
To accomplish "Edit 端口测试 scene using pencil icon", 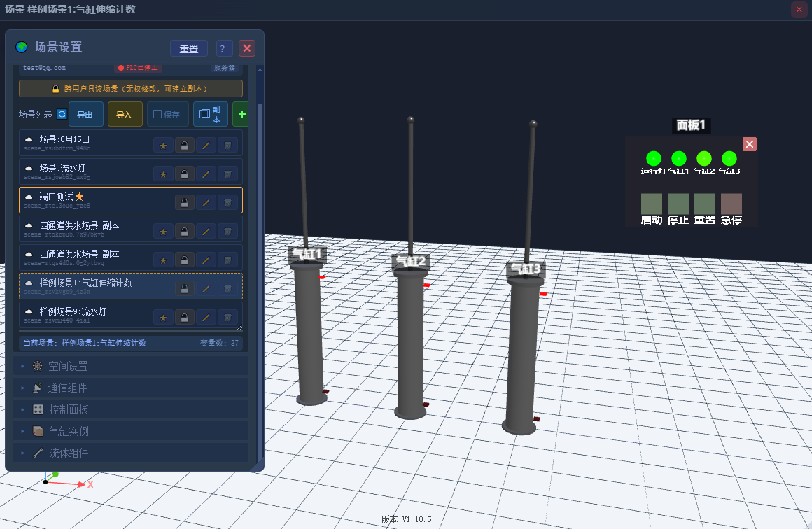I will point(206,203).
